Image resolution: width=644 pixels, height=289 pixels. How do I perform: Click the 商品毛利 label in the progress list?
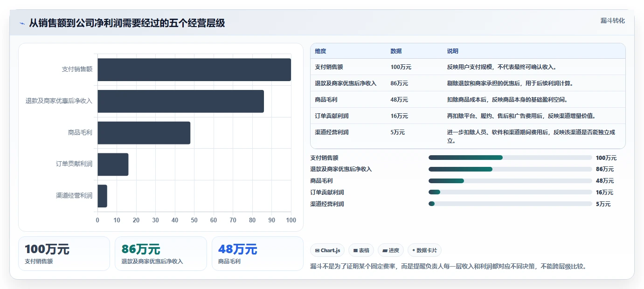(321, 181)
